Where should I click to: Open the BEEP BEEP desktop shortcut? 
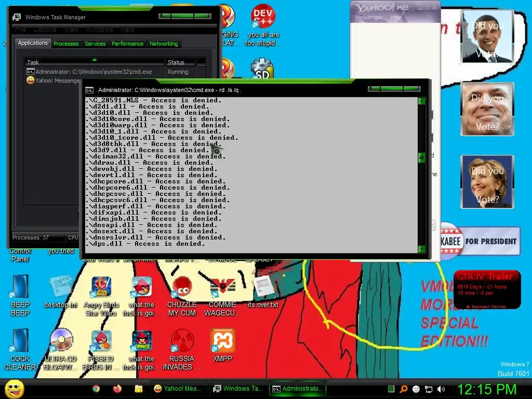[20, 295]
